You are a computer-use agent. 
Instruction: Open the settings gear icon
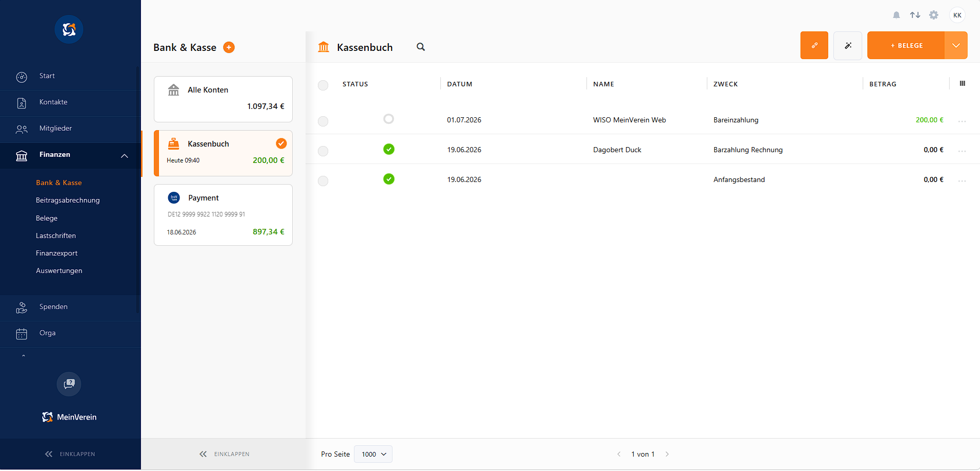click(934, 15)
